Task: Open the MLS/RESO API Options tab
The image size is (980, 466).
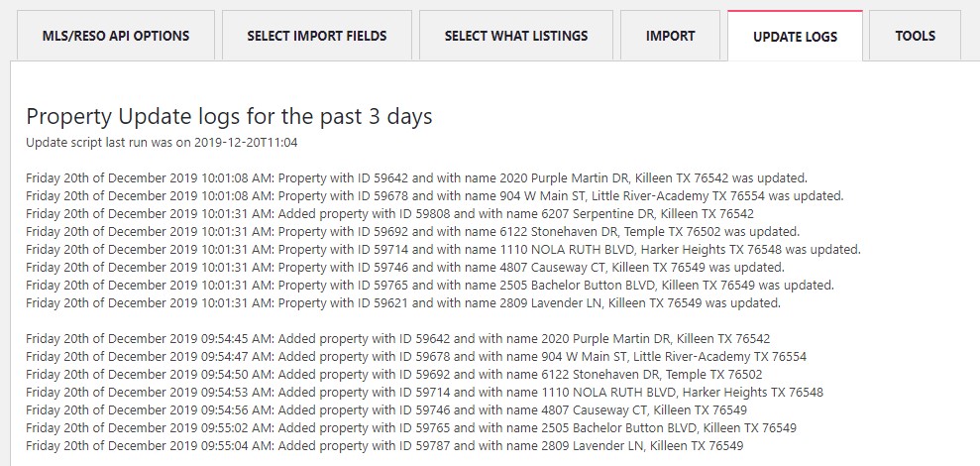Action: [x=116, y=36]
